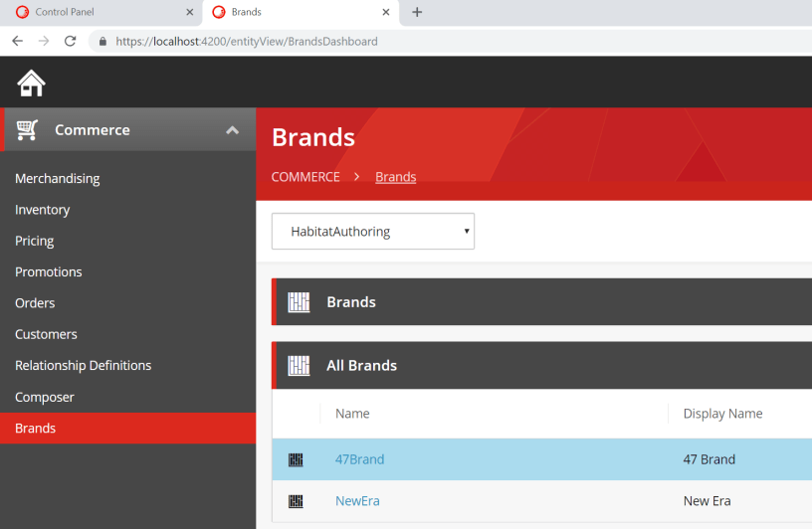The height and width of the screenshot is (529, 812).
Task: Open the HabitatAuthoring environment dropdown
Action: click(x=373, y=232)
